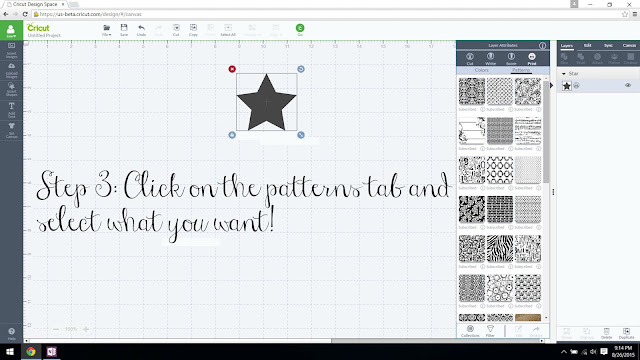Open the File dropdown menu
Screen dimensions: 640x360
(x=107, y=30)
